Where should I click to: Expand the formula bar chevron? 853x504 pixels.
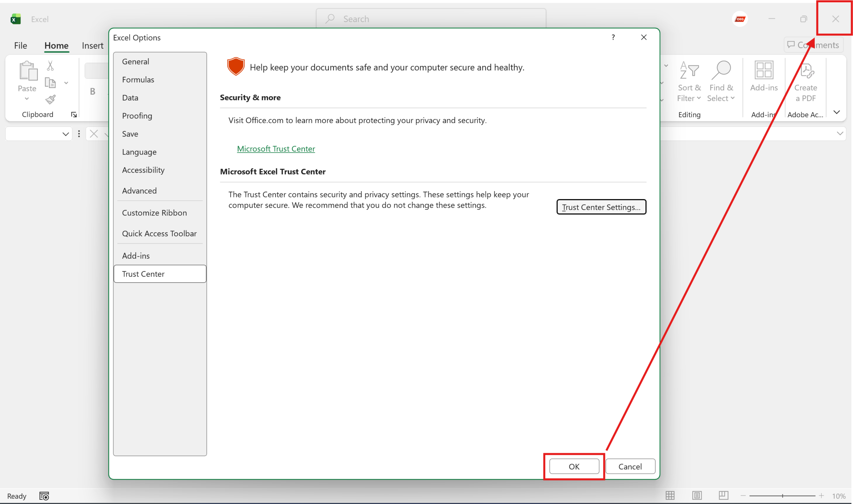tap(840, 134)
